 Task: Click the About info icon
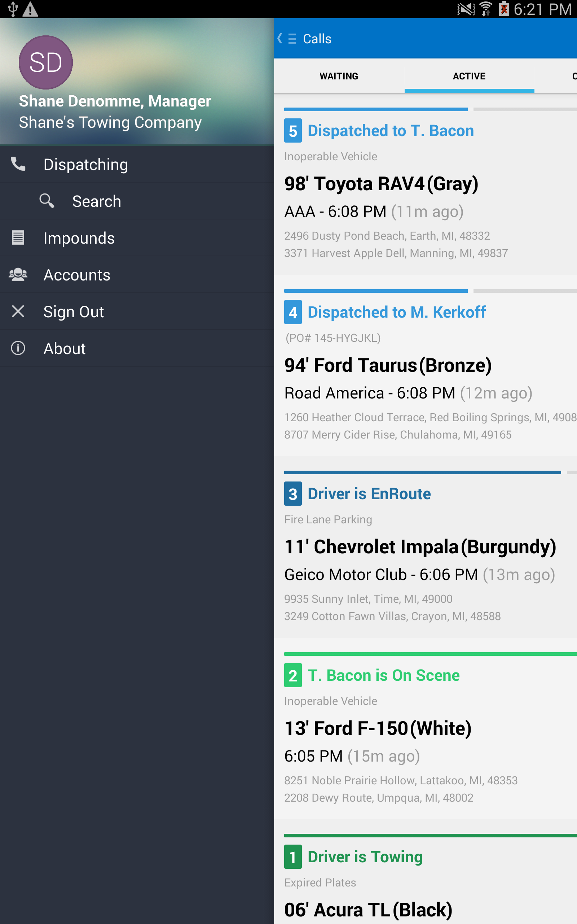click(x=18, y=348)
